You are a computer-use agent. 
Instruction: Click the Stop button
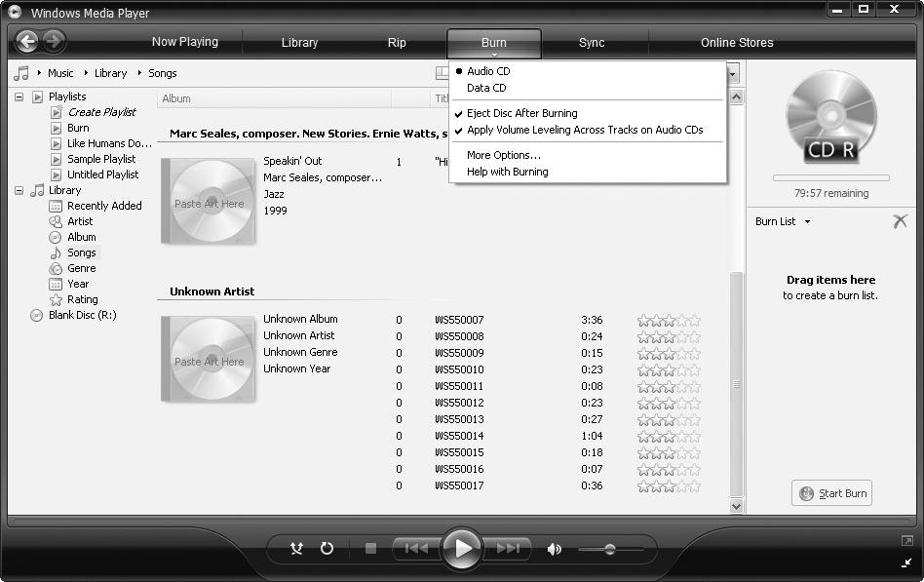click(x=370, y=549)
